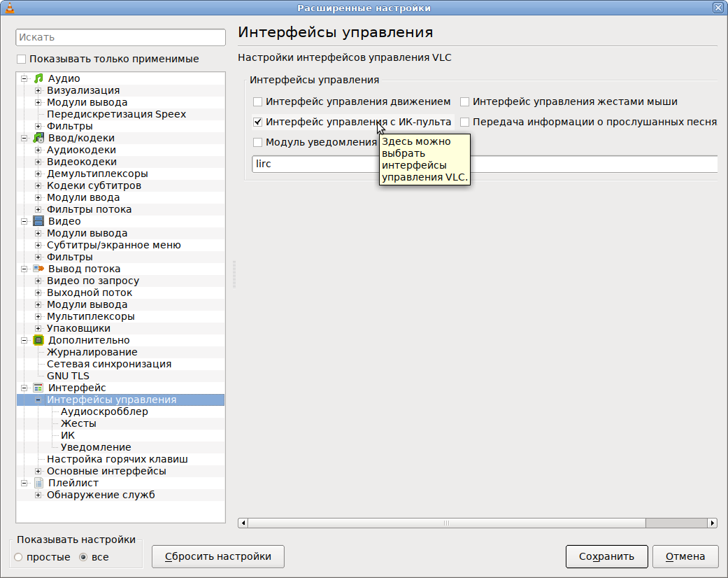Collapse the Аудио tree branch
Viewport: 728px width, 578px height.
(x=24, y=78)
